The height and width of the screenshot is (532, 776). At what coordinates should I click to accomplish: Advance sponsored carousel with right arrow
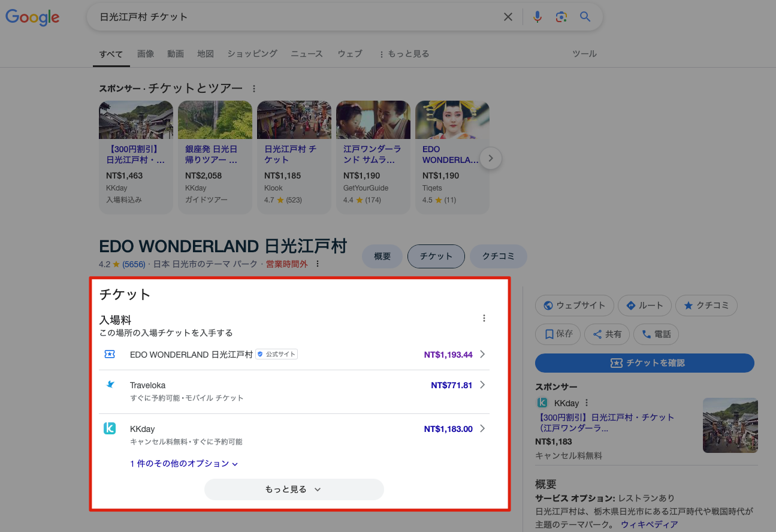pos(491,159)
